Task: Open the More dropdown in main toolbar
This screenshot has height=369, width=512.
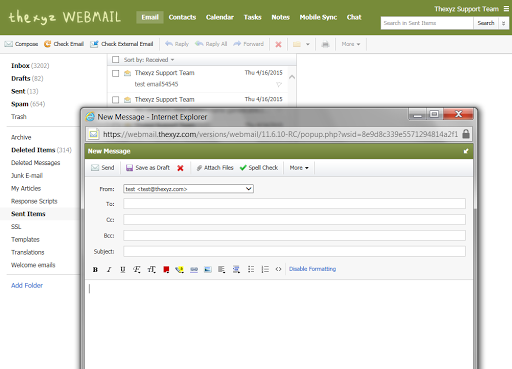Action: tap(351, 44)
